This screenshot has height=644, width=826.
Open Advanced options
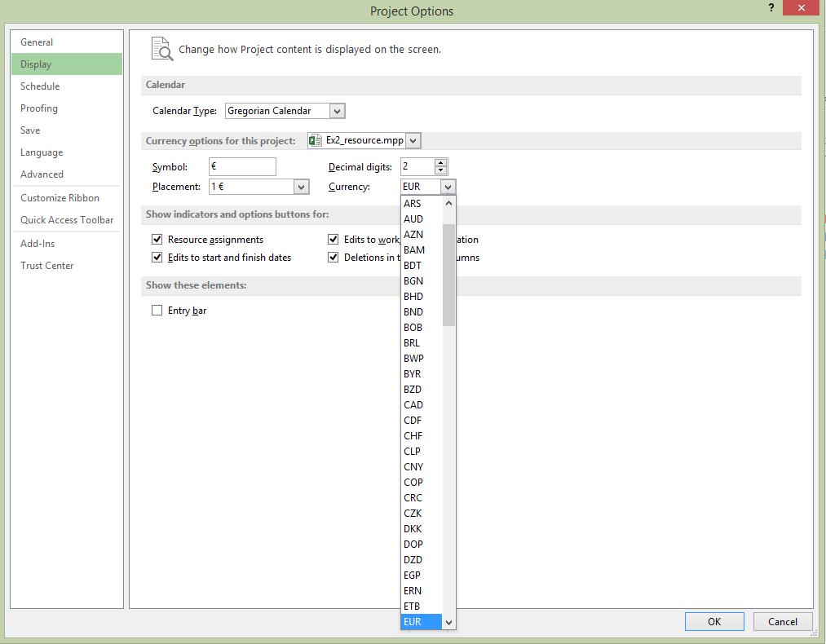coord(67,174)
